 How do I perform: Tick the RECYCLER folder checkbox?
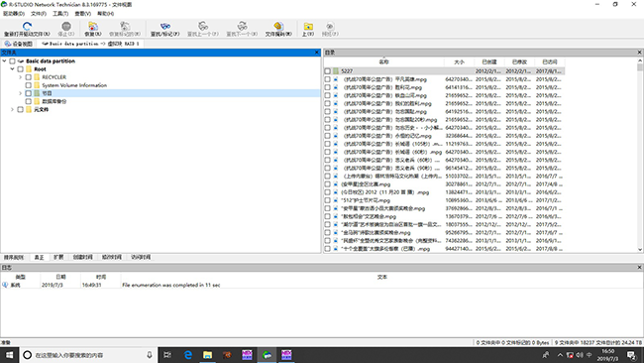29,77
